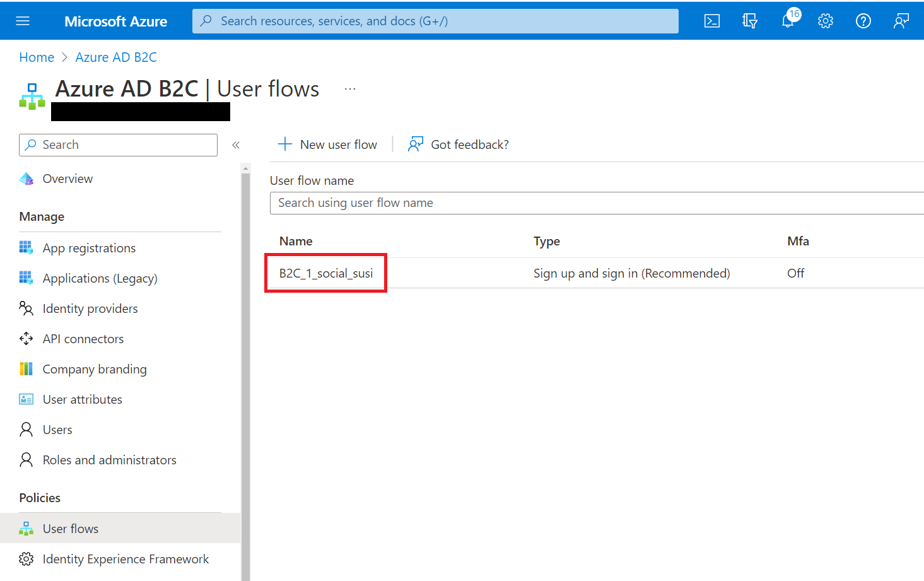
Task: Open portal settings gear icon
Action: [826, 21]
